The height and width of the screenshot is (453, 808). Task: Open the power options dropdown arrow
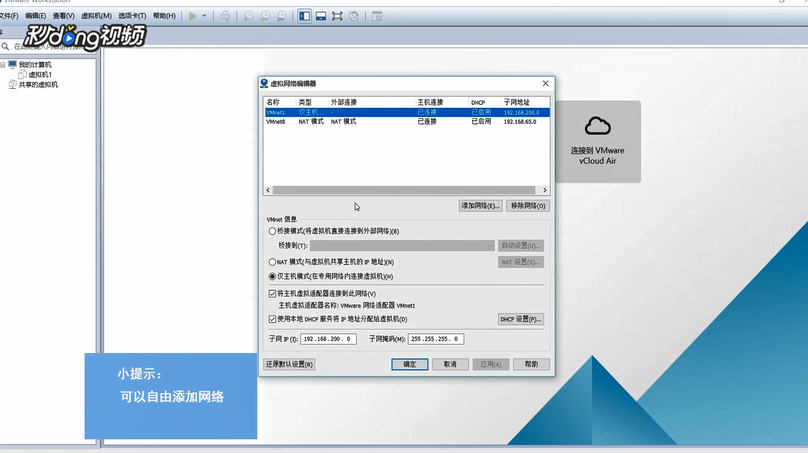204,16
